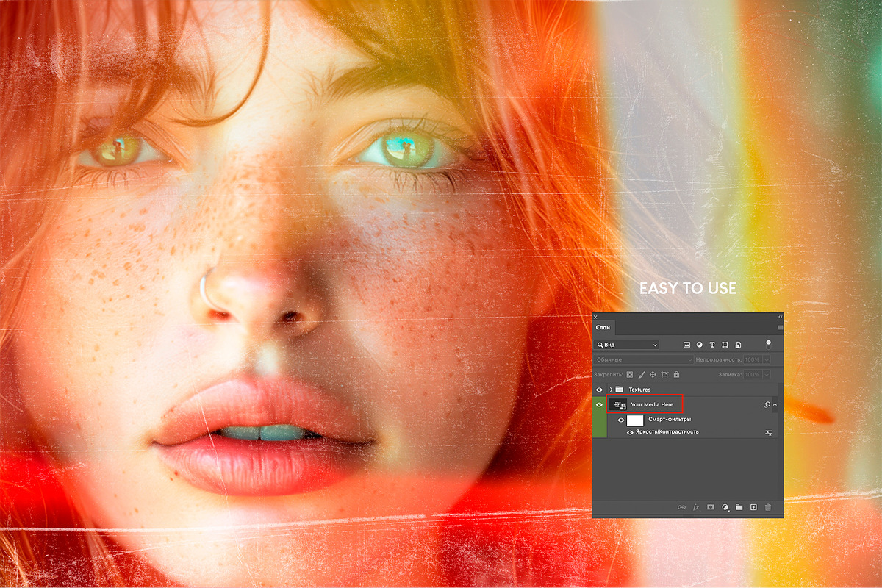Click the Textures group folder icon
This screenshot has height=588, width=882.
(x=620, y=390)
